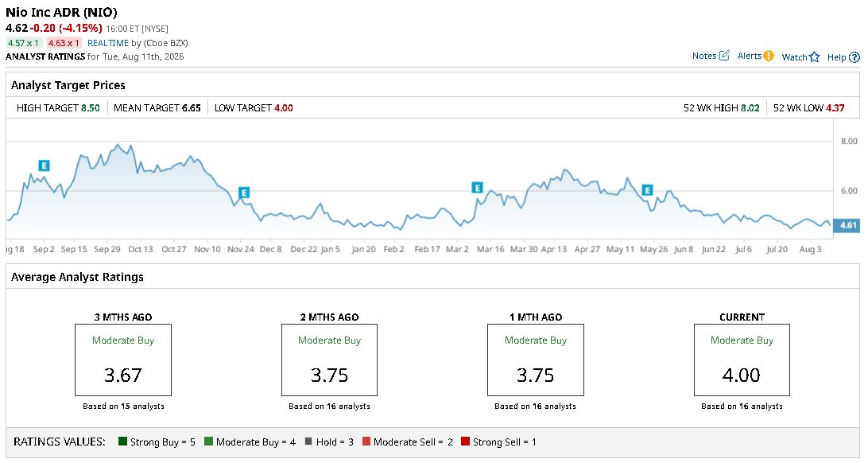Click the '16:00 ET [NYSE]' timestamp
This screenshot has height=463, width=868.
pyautogui.click(x=137, y=29)
